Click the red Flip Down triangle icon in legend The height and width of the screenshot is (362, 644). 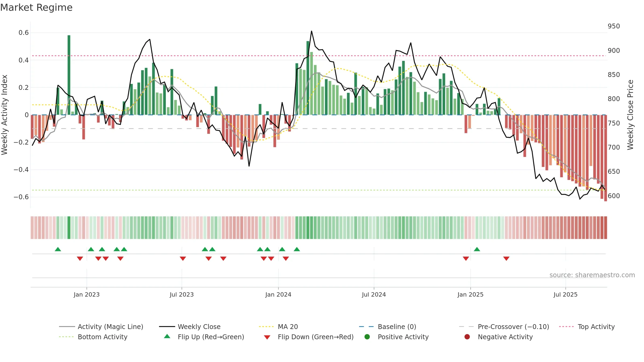coord(267,337)
